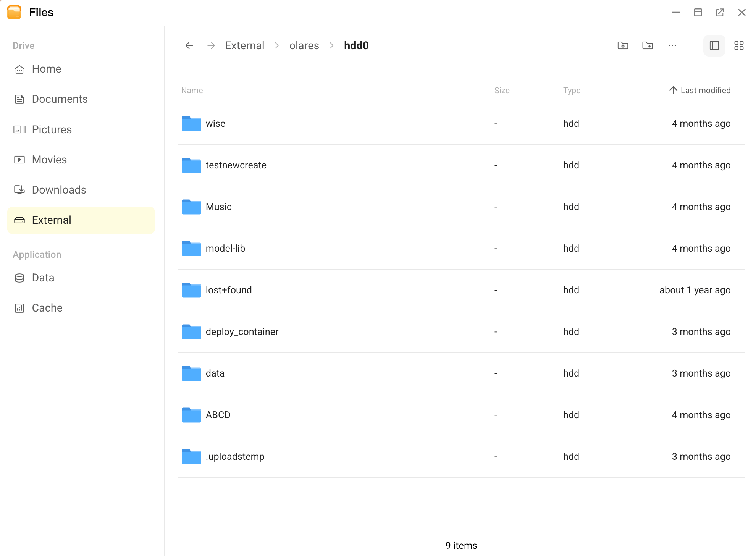Click the Pictures sidebar icon

pos(19,130)
